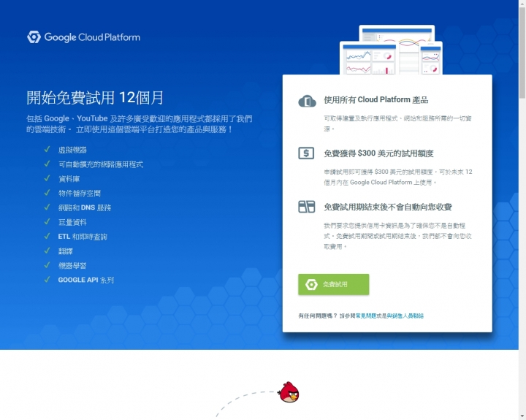Click the list item text ETL 和即時查詢

[x=83, y=237]
